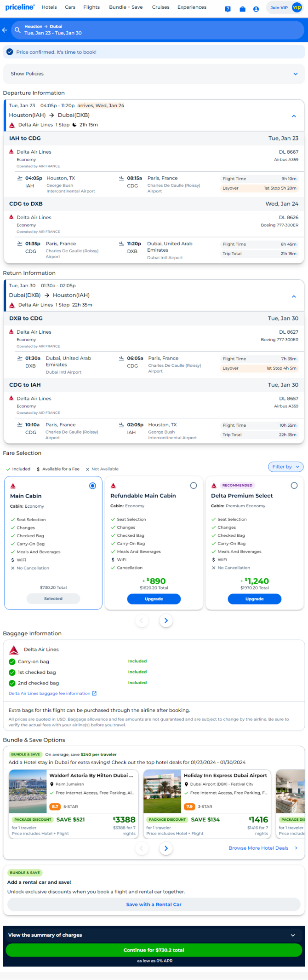
Task: Click the 1st Stop 5h 20m layover text
Action: 280,188
